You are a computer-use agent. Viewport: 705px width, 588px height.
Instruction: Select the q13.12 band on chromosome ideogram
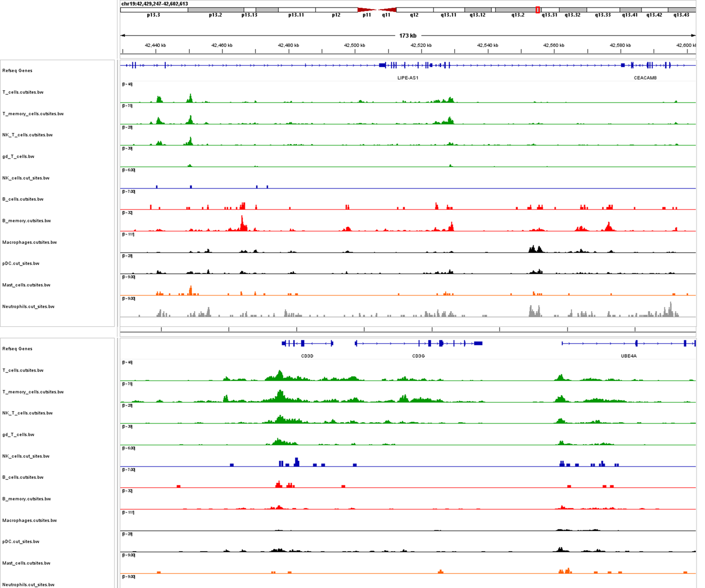point(478,10)
